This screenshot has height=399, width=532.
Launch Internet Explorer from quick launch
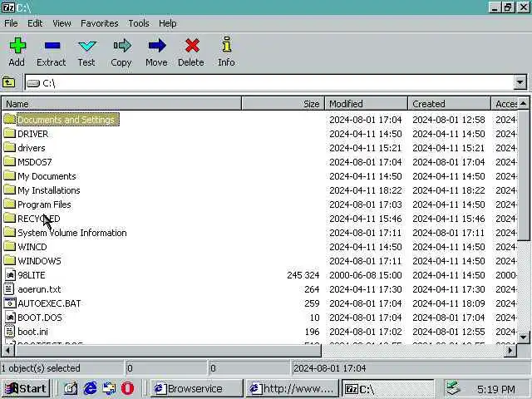click(x=90, y=388)
